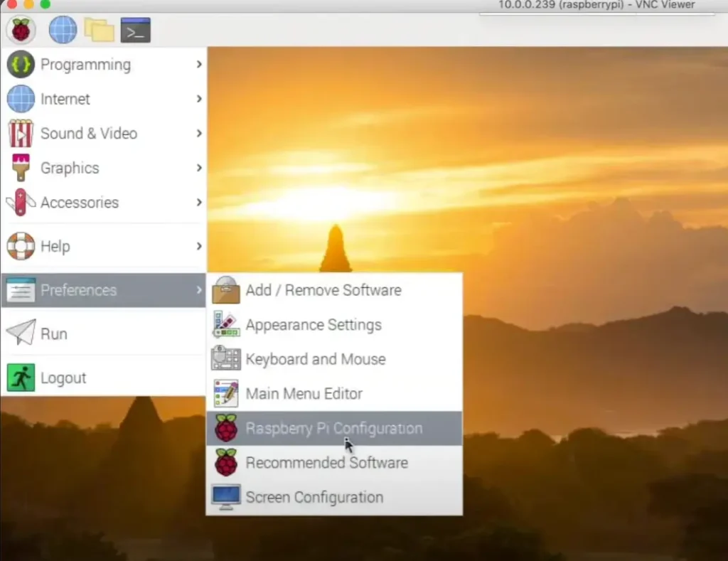This screenshot has height=561, width=728.
Task: Click the Preferences panel icon
Action: pos(21,290)
